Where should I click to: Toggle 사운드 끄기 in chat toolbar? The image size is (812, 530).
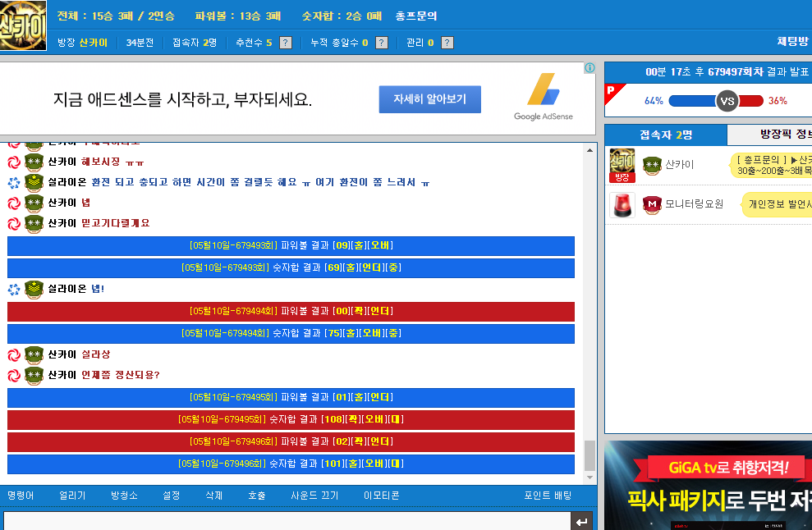click(314, 496)
